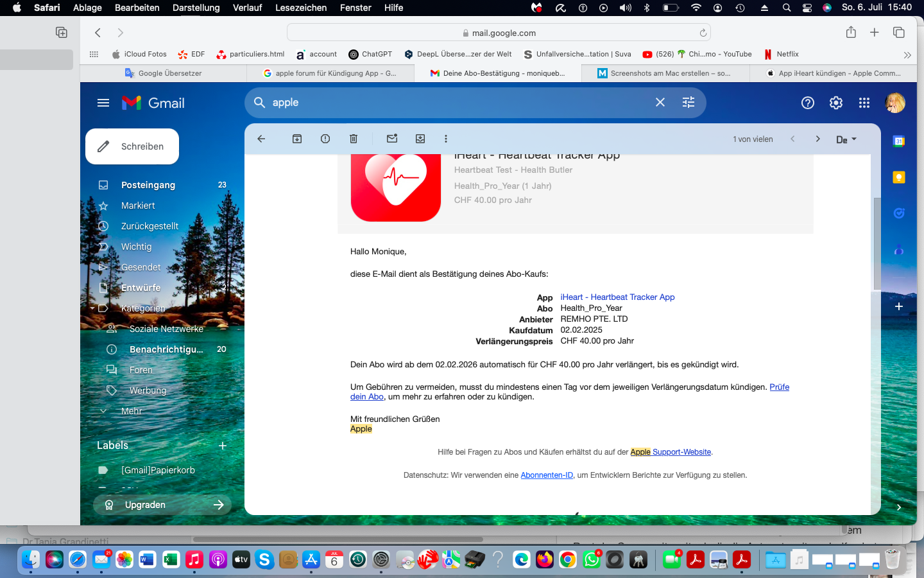The width and height of the screenshot is (924, 578).
Task: Expand the collapsed side panel arrow
Action: coord(899,507)
